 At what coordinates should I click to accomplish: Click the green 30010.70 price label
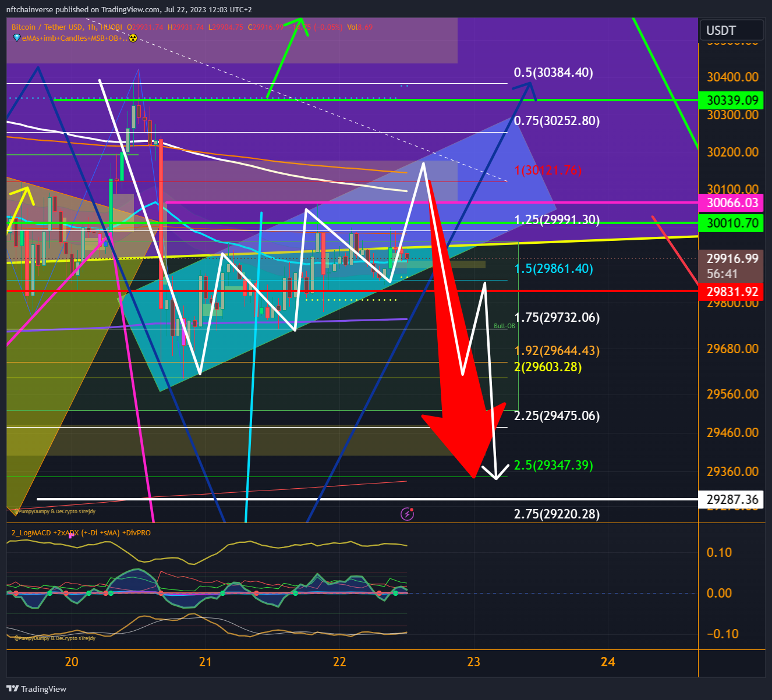point(732,223)
